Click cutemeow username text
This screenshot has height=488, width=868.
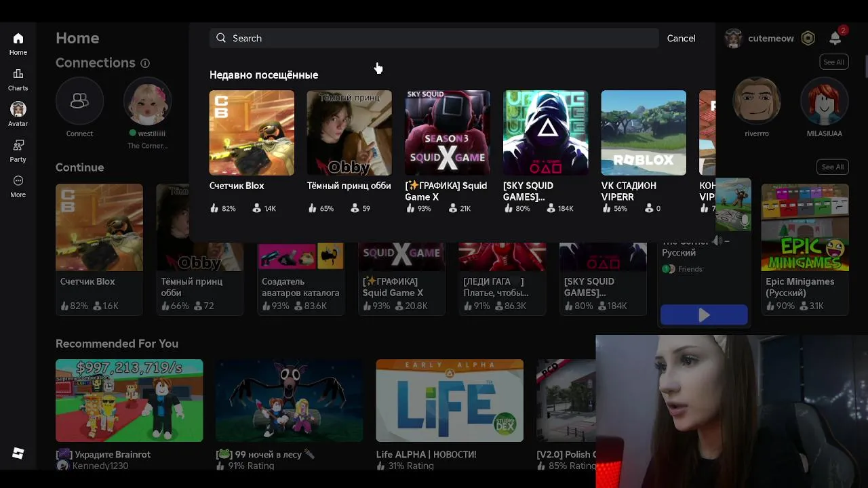coord(771,39)
